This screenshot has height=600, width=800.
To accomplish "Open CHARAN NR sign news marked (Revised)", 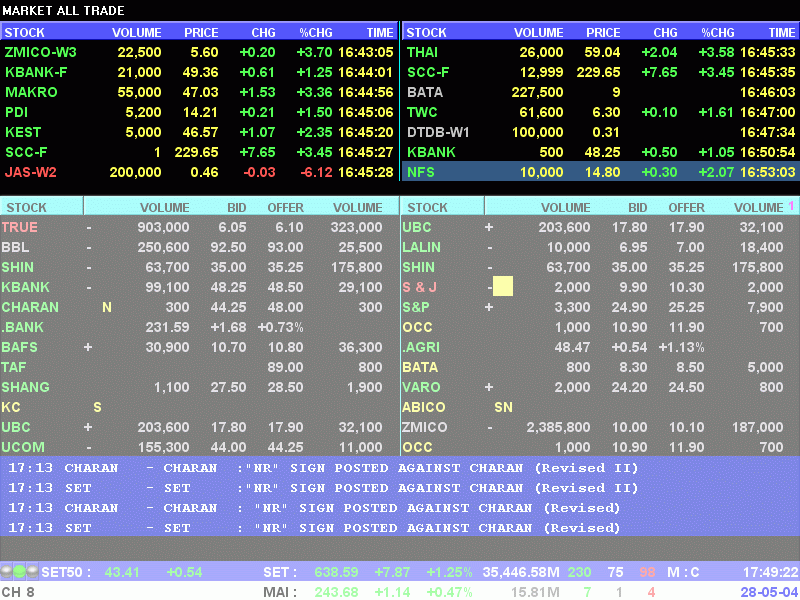I will tap(314, 508).
